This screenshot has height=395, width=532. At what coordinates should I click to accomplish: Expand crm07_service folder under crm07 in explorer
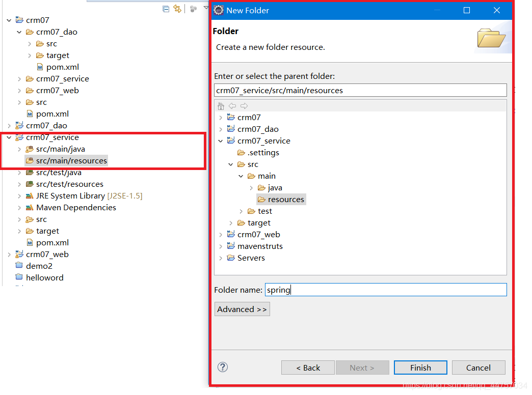19,79
